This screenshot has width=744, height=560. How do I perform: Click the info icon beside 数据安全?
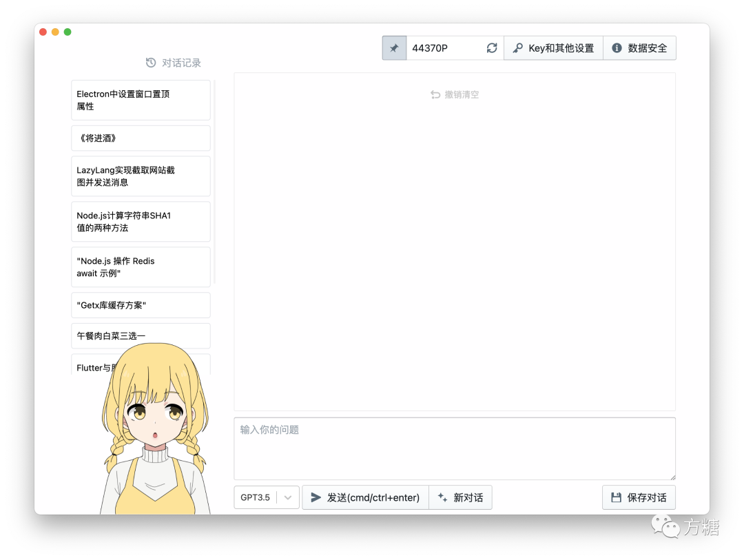click(617, 48)
